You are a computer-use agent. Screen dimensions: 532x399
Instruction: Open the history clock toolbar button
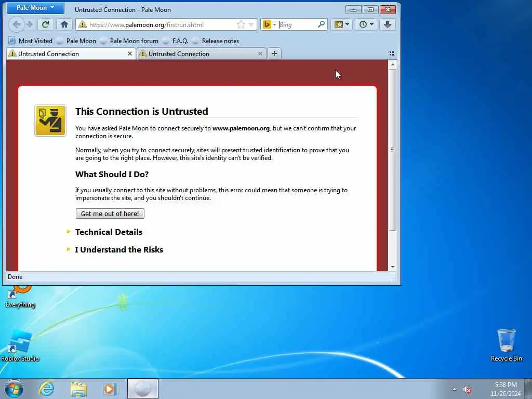tap(366, 24)
